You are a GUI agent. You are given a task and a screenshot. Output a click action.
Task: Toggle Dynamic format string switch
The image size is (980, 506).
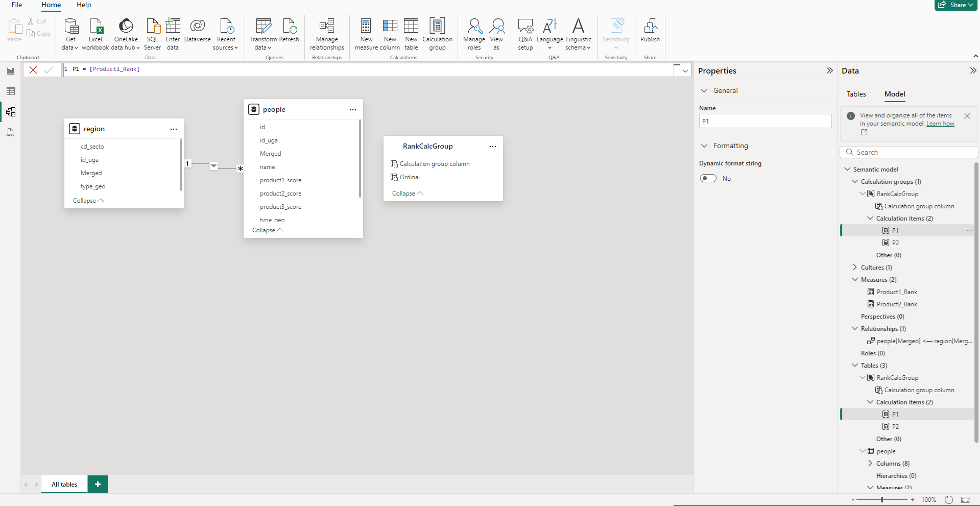(708, 178)
